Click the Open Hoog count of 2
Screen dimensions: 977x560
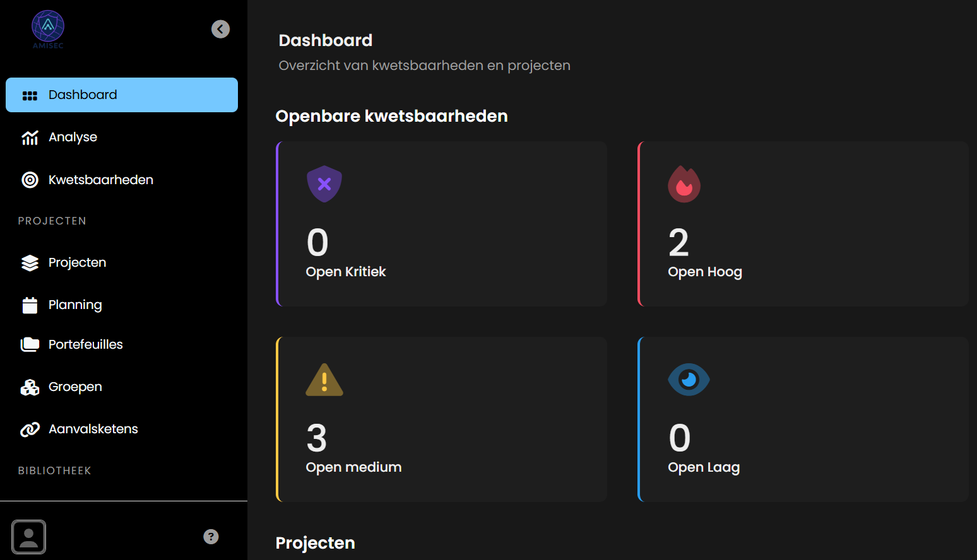point(678,243)
